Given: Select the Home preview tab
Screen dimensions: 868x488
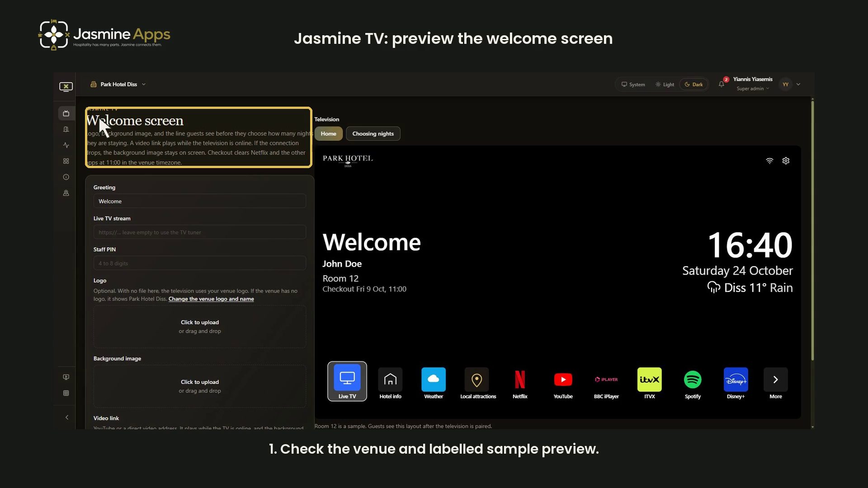Looking at the screenshot, I should tap(329, 134).
